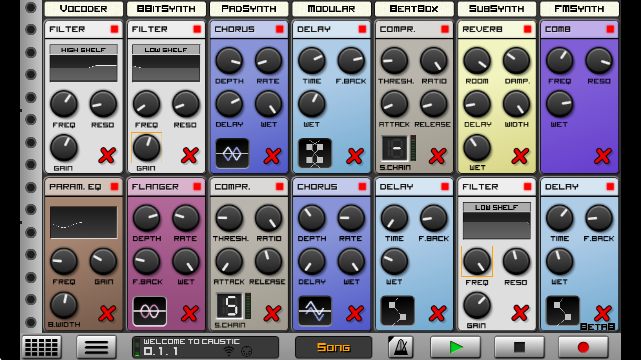Toggle the PadSynth Chorus bypass LED

(x=280, y=29)
